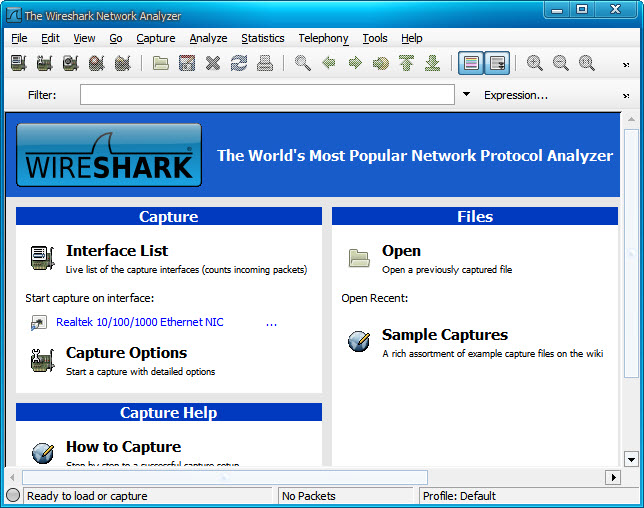Screen dimensions: 644x508
Task: Click the reload capture file icon
Action: coord(238,64)
